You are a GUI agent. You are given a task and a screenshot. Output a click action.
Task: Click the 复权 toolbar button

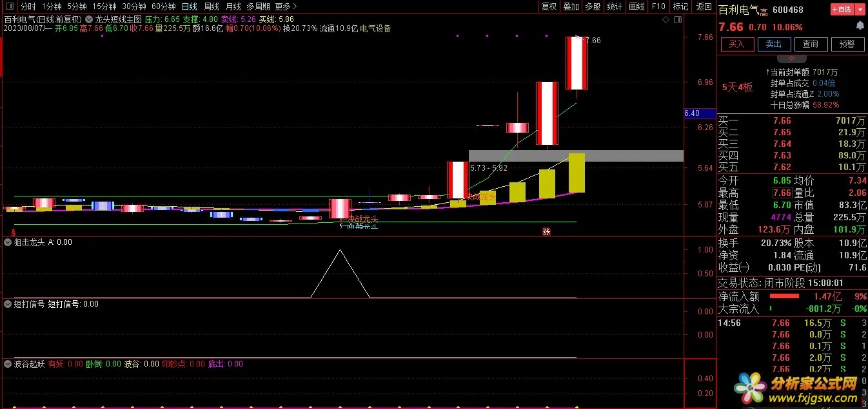click(x=549, y=6)
